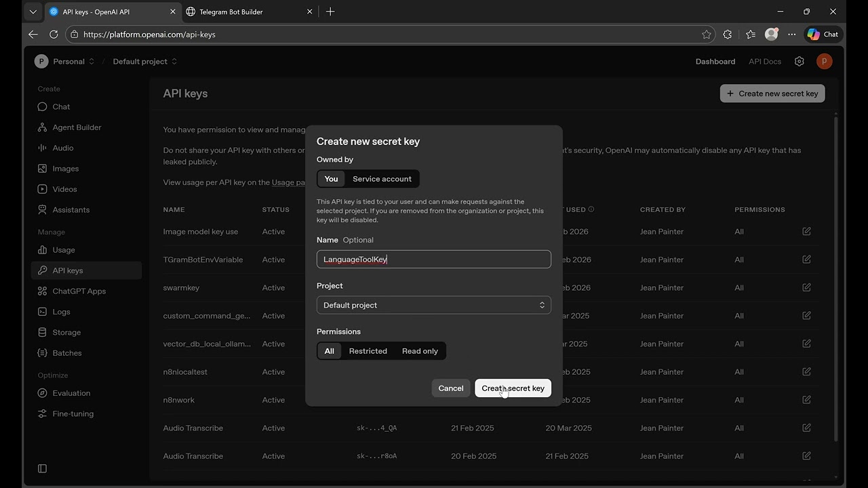The image size is (868, 488).
Task: Open Agent Builder in the sidebar
Action: coord(86,127)
